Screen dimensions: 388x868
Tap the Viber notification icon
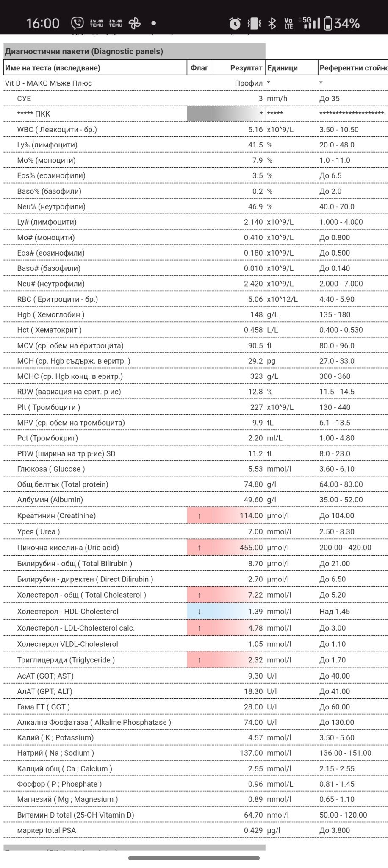click(x=78, y=23)
